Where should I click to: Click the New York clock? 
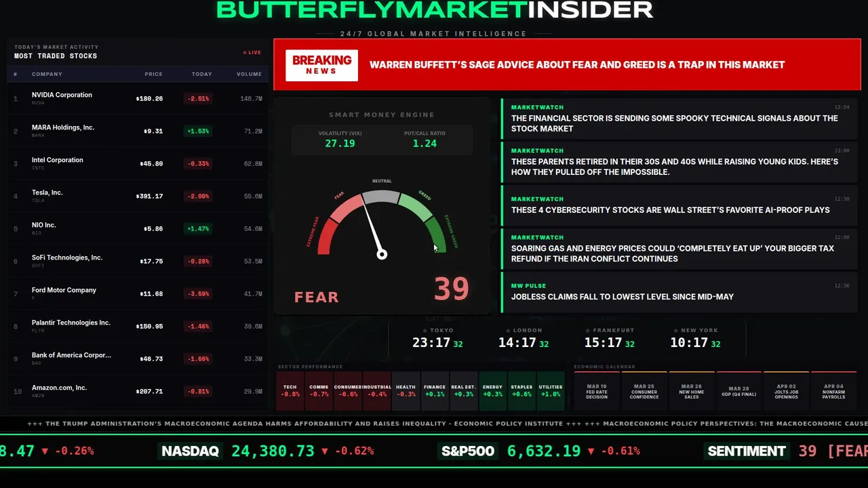tap(695, 338)
